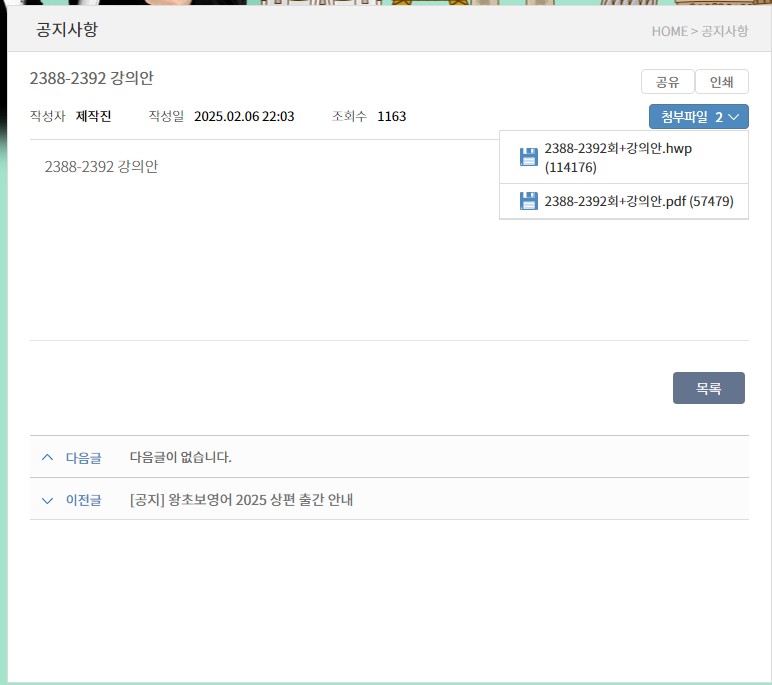
Task: Click HOME in the breadcrumb
Action: click(x=670, y=32)
